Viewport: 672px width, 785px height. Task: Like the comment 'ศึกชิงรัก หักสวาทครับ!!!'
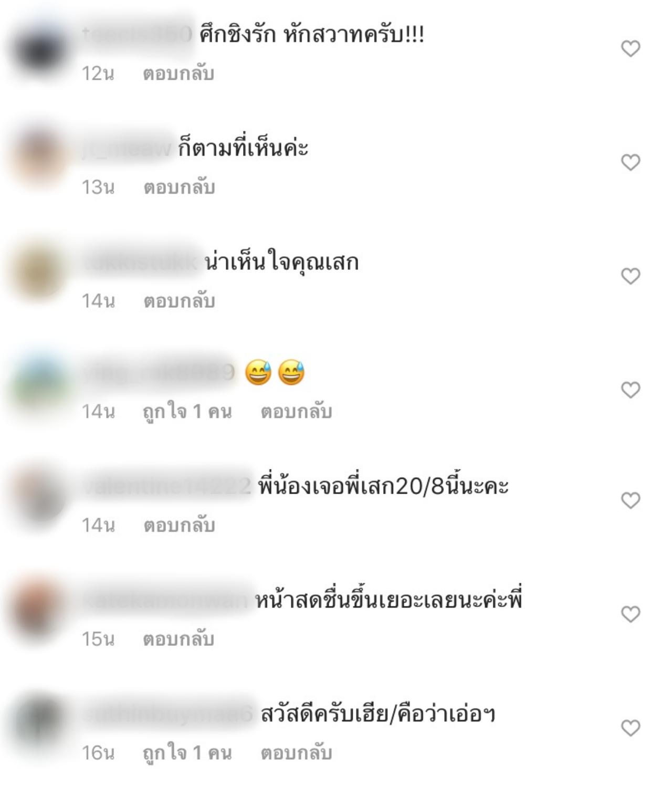point(631,49)
